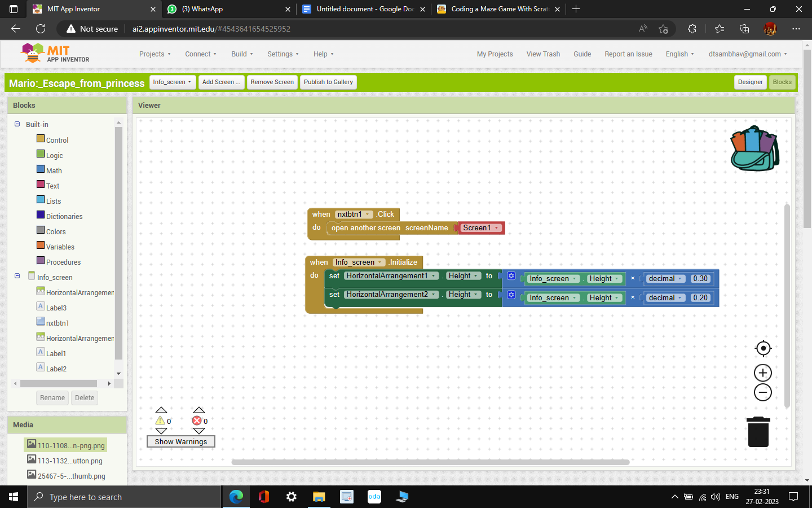This screenshot has height=508, width=812.
Task: Click the Add Screen button
Action: (x=222, y=82)
